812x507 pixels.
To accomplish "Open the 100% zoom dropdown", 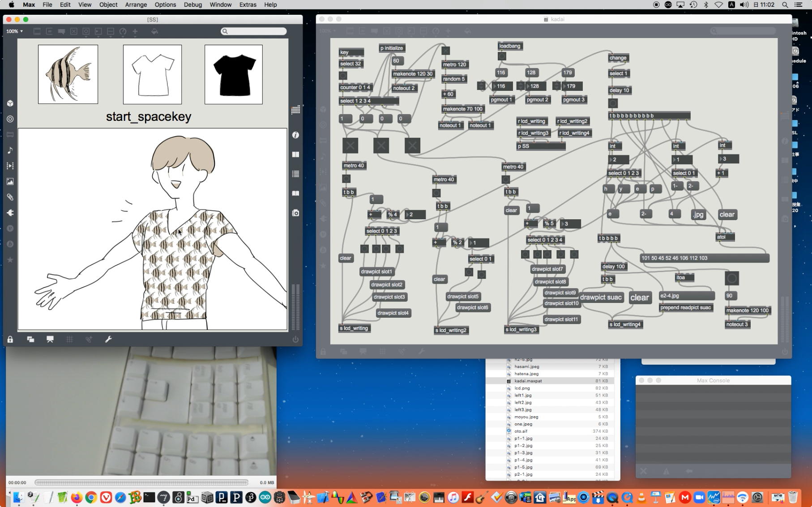I will pyautogui.click(x=14, y=31).
